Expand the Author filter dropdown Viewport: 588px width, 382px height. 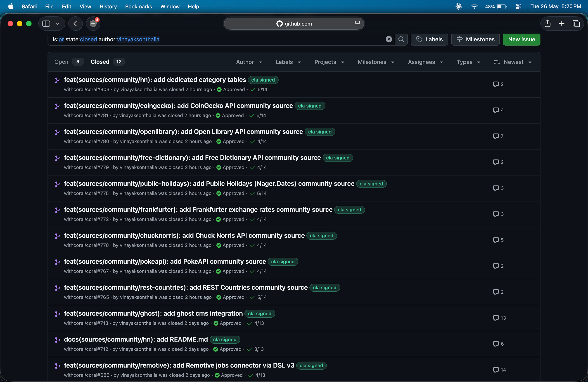point(249,62)
